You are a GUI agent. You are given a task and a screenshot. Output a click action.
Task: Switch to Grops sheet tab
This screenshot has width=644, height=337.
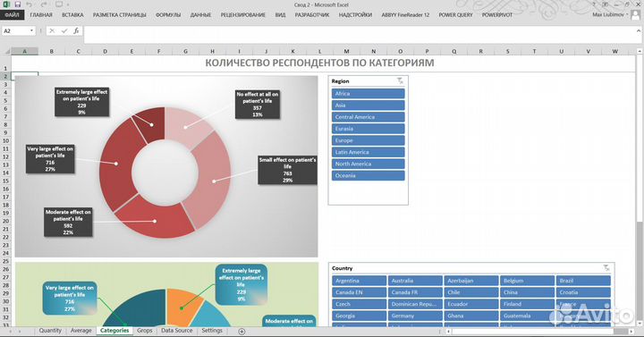145,331
